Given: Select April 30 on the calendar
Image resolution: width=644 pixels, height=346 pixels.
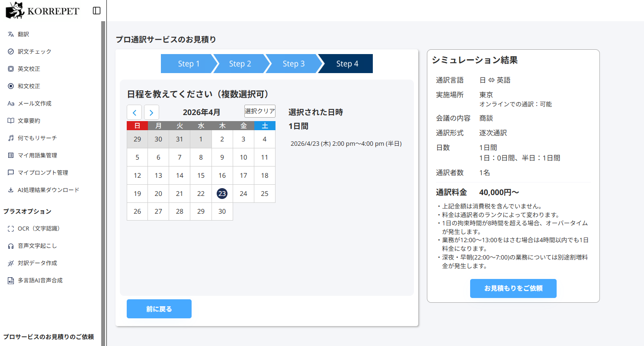Looking at the screenshot, I should click(x=222, y=211).
